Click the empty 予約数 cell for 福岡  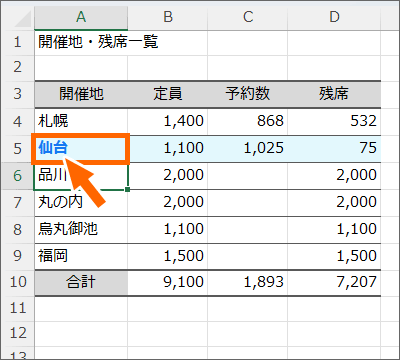[248, 257]
